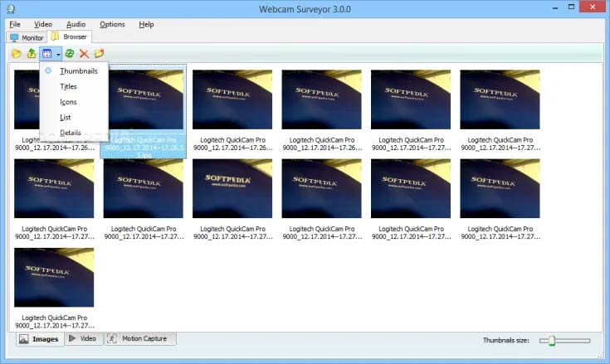The image size is (610, 364).
Task: Switch to the bottom Video tab
Action: pos(83,339)
